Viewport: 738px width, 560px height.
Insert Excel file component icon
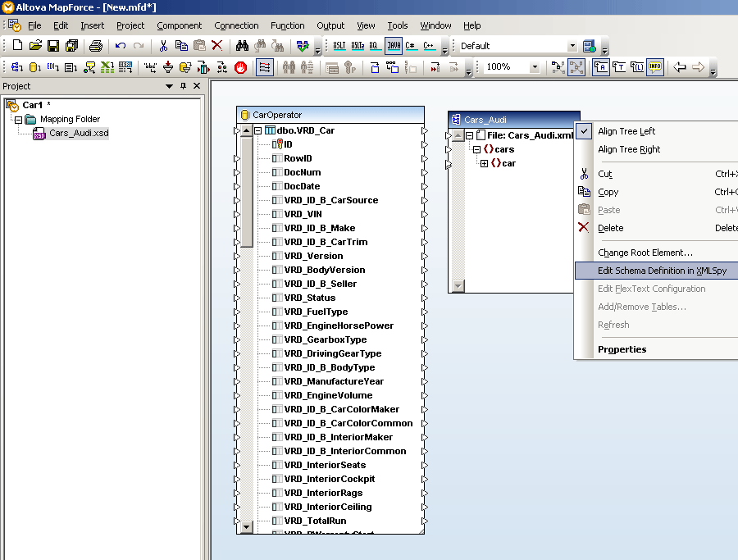click(x=107, y=67)
